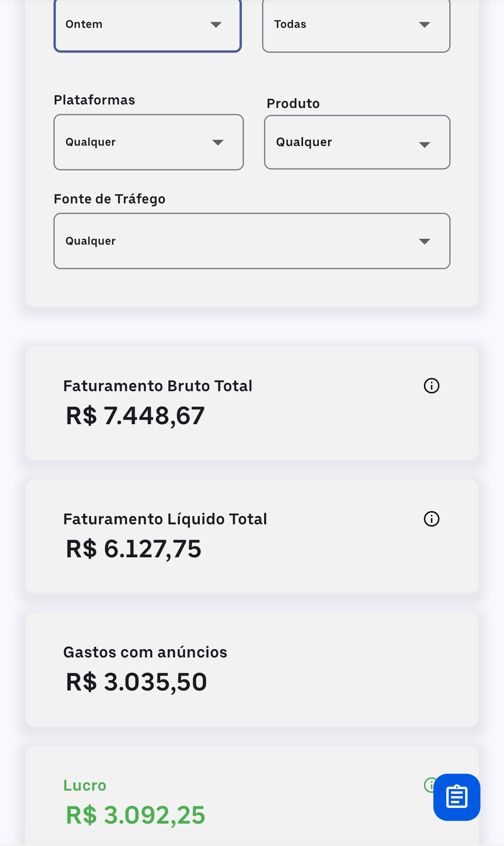
Task: Open the Ontem period dropdown
Action: click(x=148, y=24)
